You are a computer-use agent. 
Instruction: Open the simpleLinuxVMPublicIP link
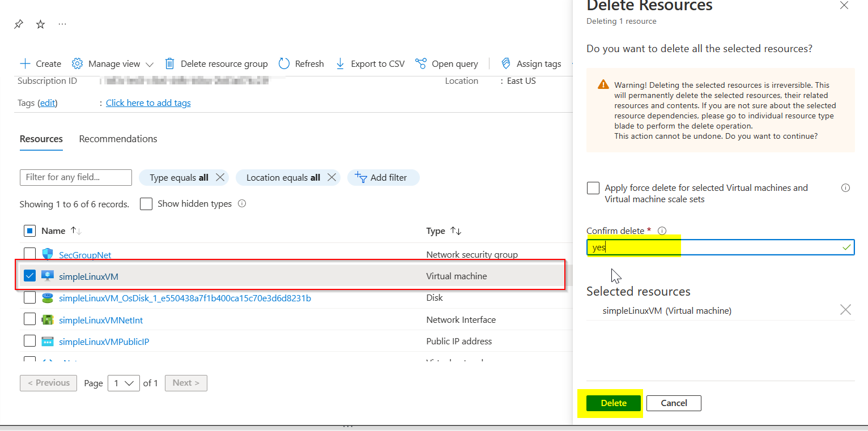pyautogui.click(x=104, y=342)
